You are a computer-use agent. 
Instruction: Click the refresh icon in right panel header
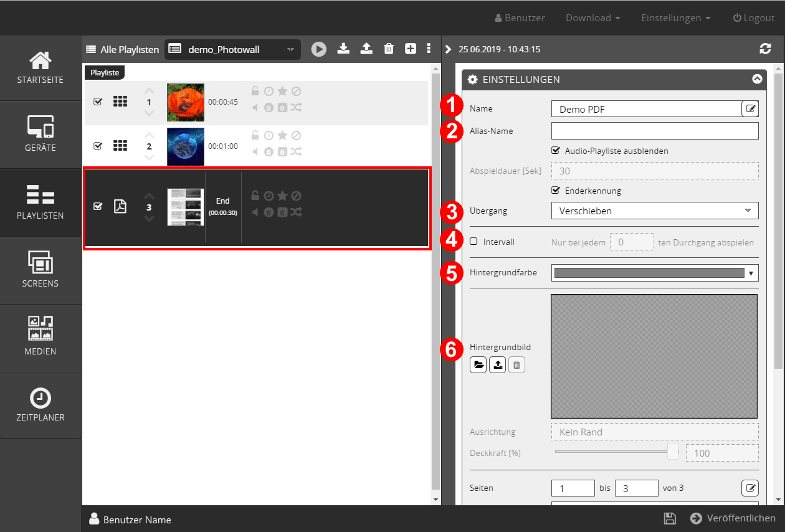tap(765, 49)
